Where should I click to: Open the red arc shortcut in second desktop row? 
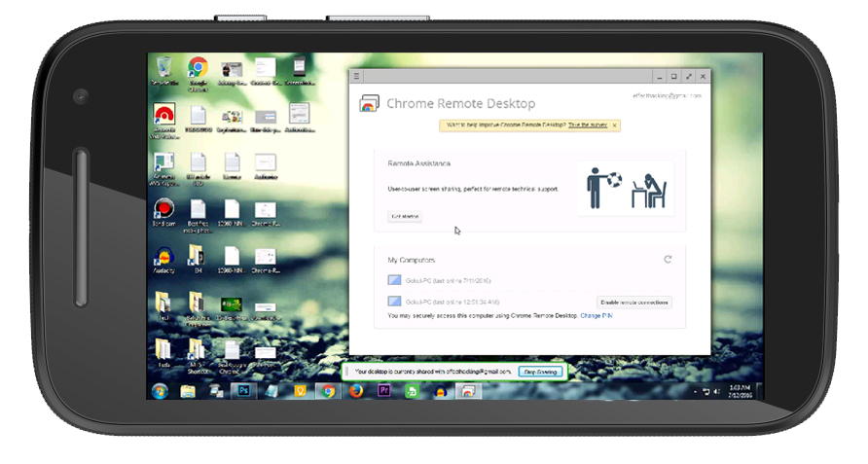pyautogui.click(x=163, y=121)
